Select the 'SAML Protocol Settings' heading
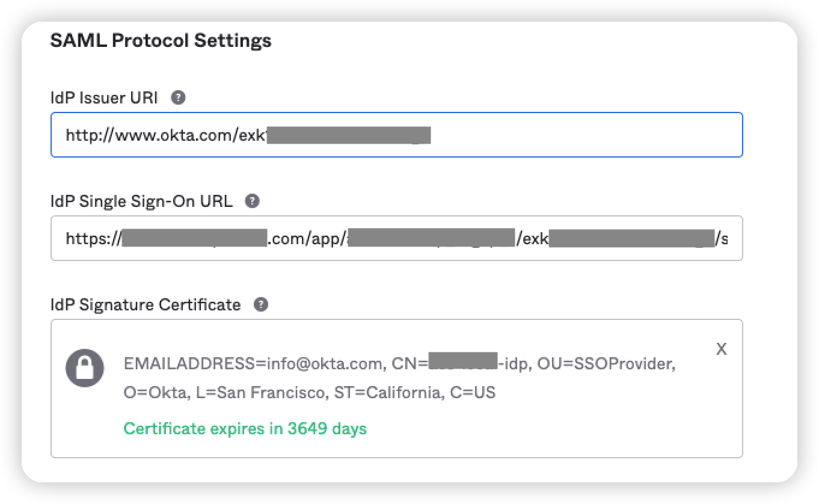The height and width of the screenshot is (504, 819). [161, 41]
